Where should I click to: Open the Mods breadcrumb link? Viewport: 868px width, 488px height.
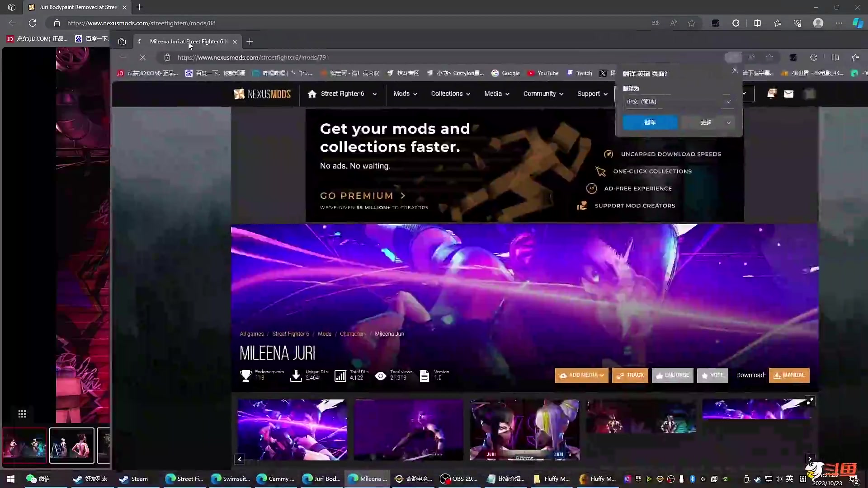[x=325, y=334]
